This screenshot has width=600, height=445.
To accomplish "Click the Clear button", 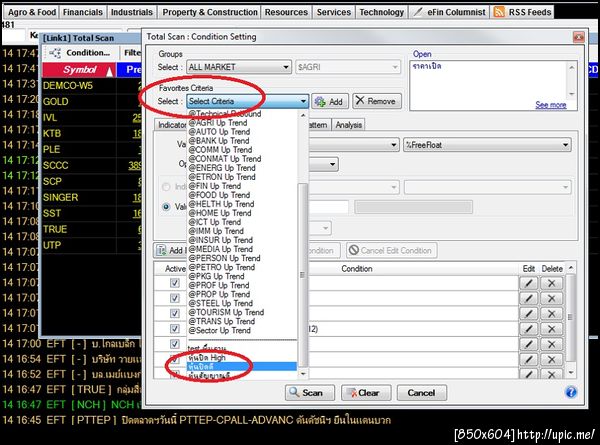I will coord(366,393).
